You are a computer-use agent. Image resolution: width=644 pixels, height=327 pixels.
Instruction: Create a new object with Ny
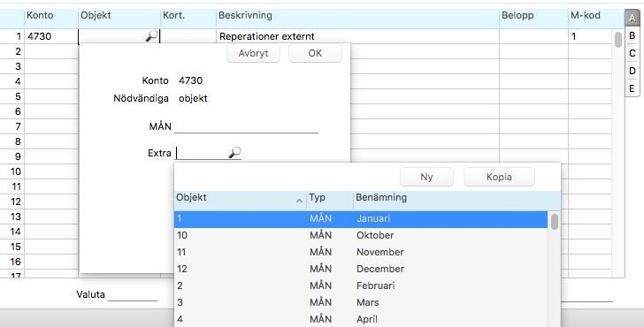click(x=426, y=177)
